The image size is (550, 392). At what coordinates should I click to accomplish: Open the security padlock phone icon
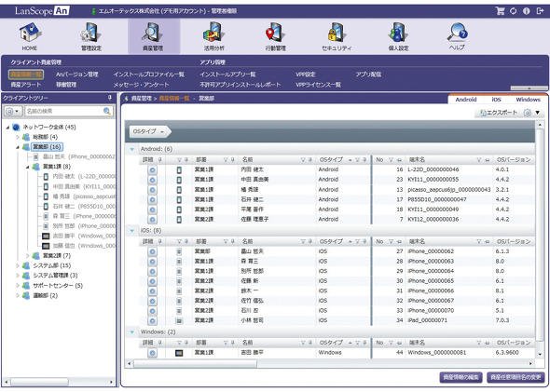pos(337,33)
